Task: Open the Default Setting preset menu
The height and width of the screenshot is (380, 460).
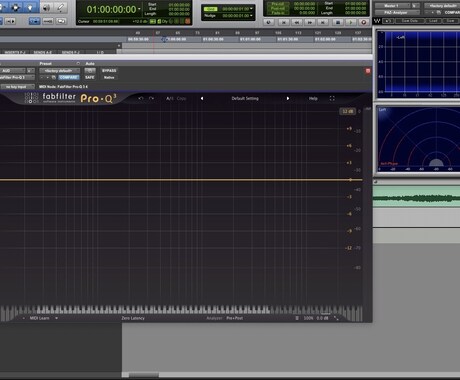Action: 245,99
